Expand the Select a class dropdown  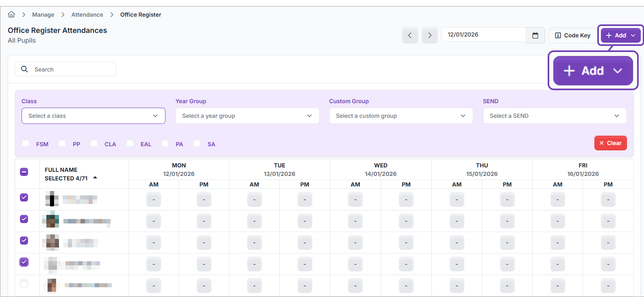click(x=93, y=116)
